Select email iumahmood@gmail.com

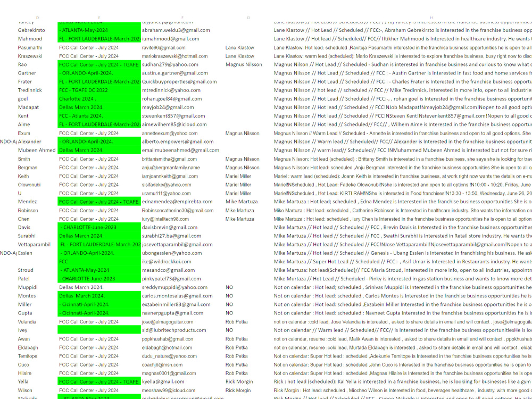[x=170, y=39]
